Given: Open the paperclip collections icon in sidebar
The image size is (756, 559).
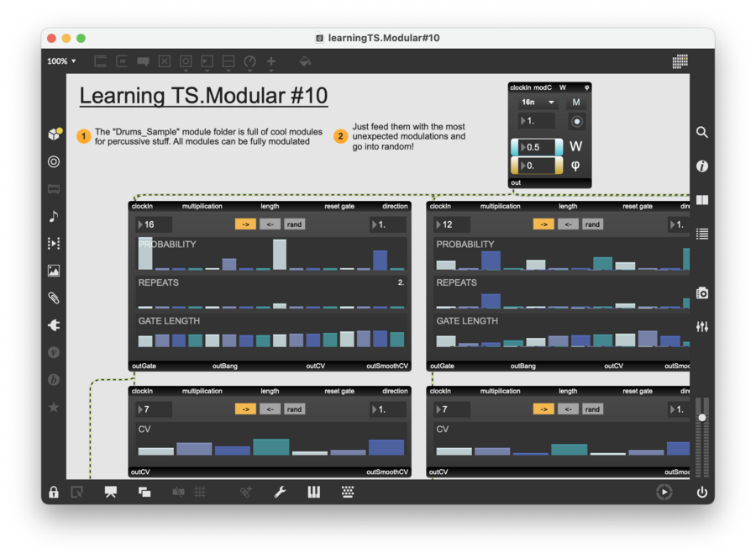Looking at the screenshot, I should [x=54, y=298].
